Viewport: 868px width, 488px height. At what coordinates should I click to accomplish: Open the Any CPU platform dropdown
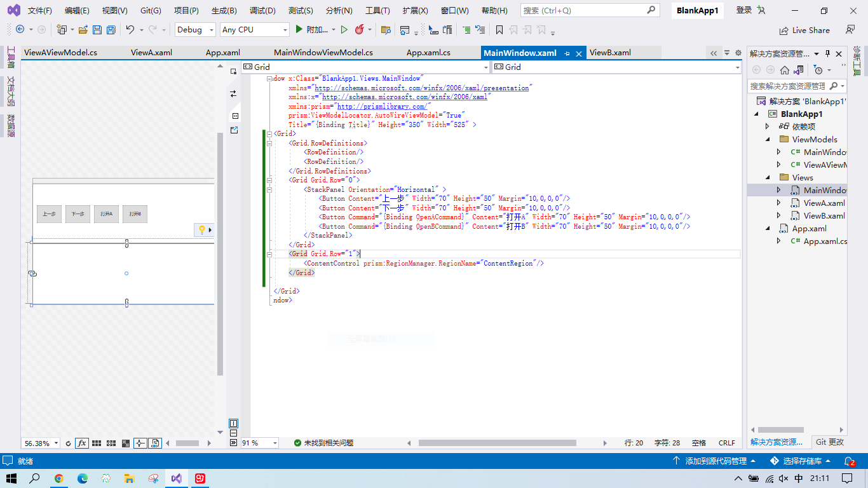coord(255,29)
